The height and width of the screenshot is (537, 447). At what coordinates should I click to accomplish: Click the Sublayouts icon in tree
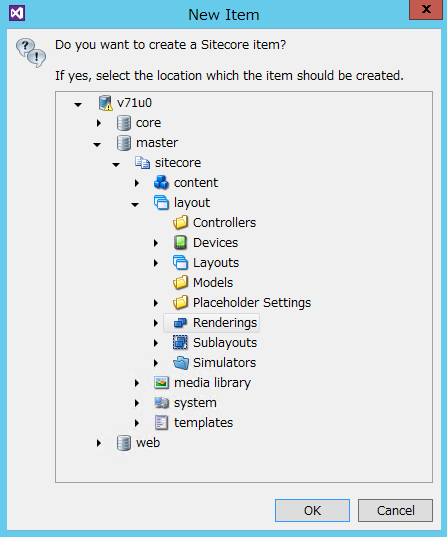[180, 342]
